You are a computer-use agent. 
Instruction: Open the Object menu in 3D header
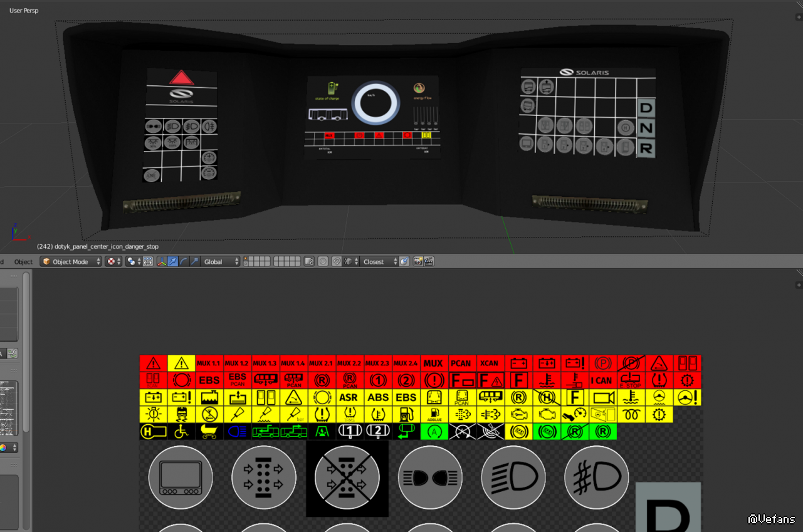pos(23,262)
